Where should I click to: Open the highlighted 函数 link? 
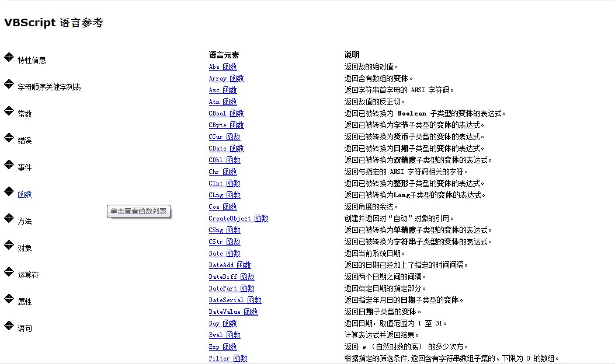25,194
